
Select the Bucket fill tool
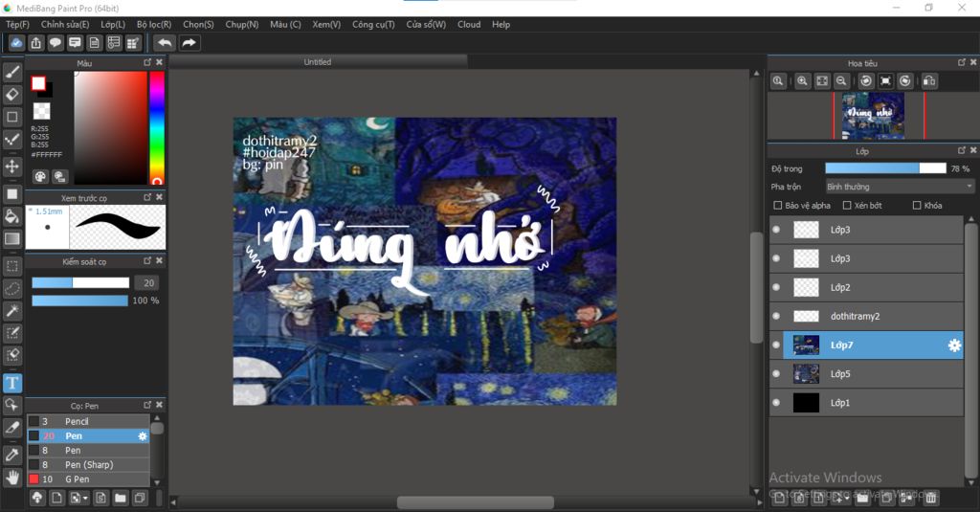11,216
